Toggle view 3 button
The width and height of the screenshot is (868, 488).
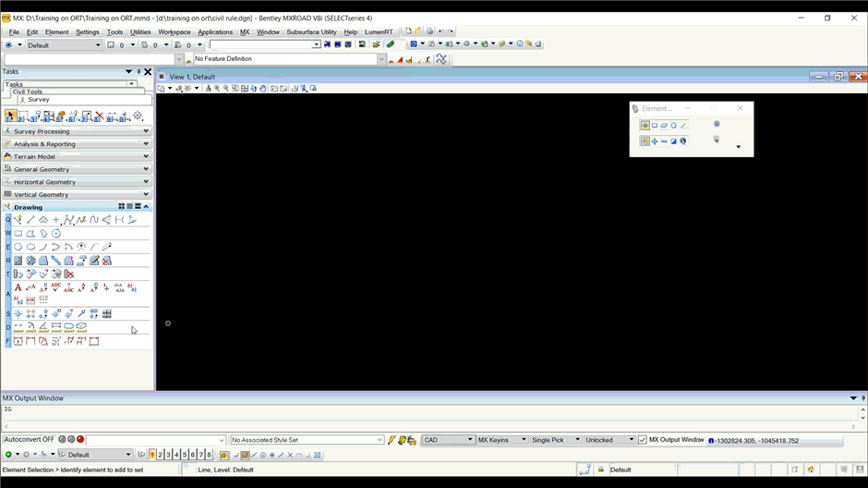pyautogui.click(x=168, y=455)
